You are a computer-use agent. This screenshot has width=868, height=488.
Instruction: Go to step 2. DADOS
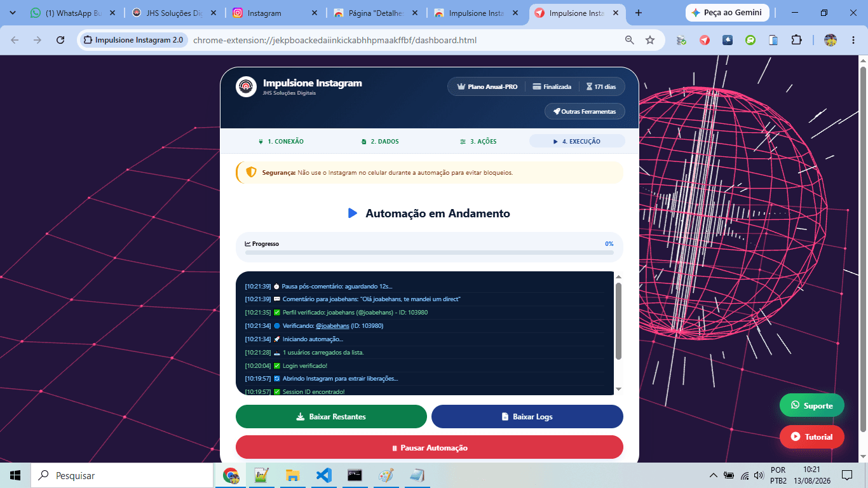[380, 141]
